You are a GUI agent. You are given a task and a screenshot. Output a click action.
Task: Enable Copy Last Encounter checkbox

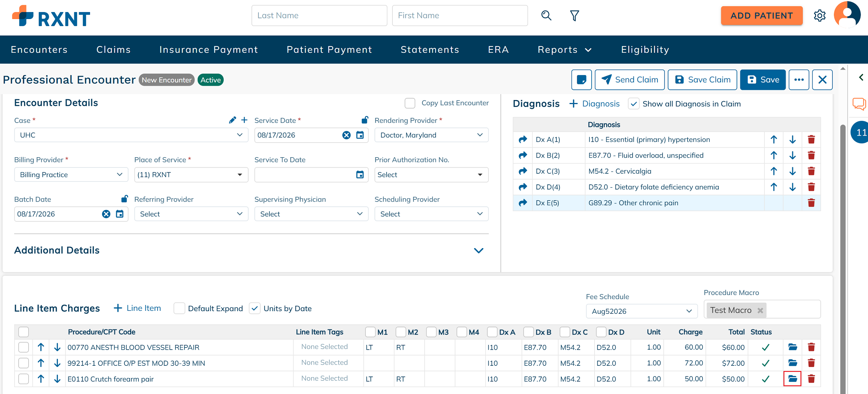click(x=410, y=103)
